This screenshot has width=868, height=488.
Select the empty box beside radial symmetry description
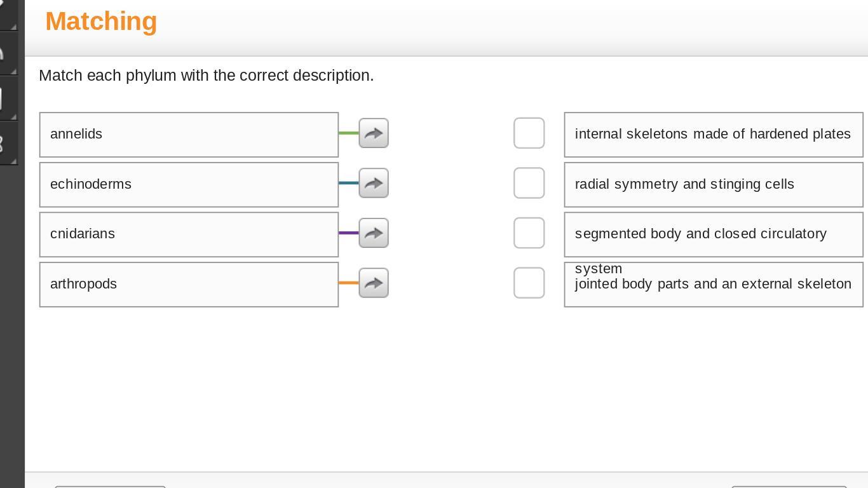529,184
